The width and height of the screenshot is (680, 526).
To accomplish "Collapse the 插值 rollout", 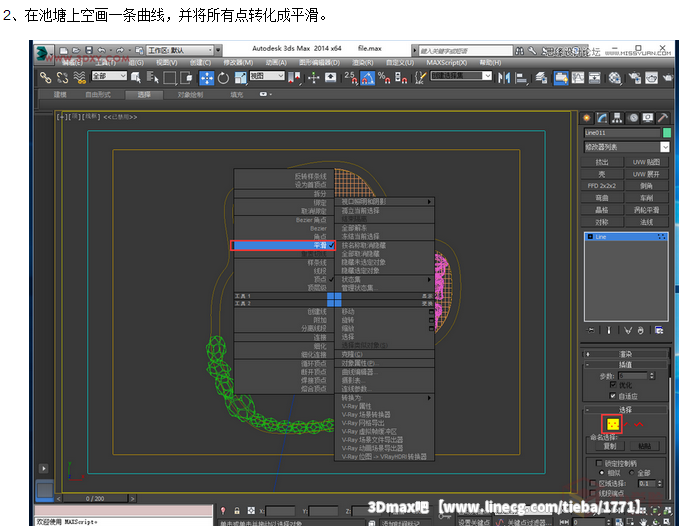I will 625,365.
